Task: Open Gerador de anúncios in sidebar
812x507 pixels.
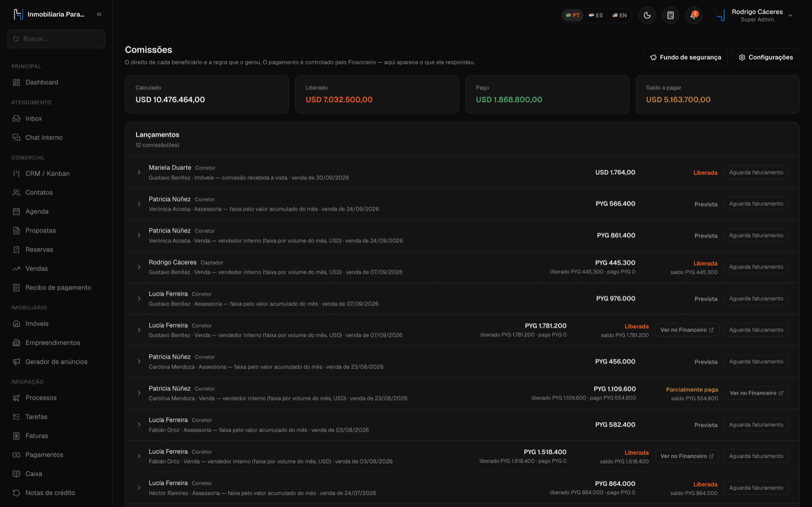Action: point(56,362)
